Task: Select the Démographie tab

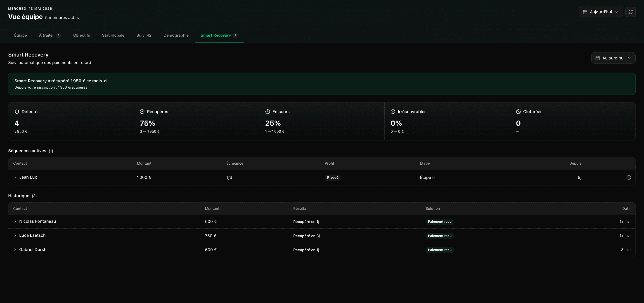Action: pyautogui.click(x=176, y=35)
